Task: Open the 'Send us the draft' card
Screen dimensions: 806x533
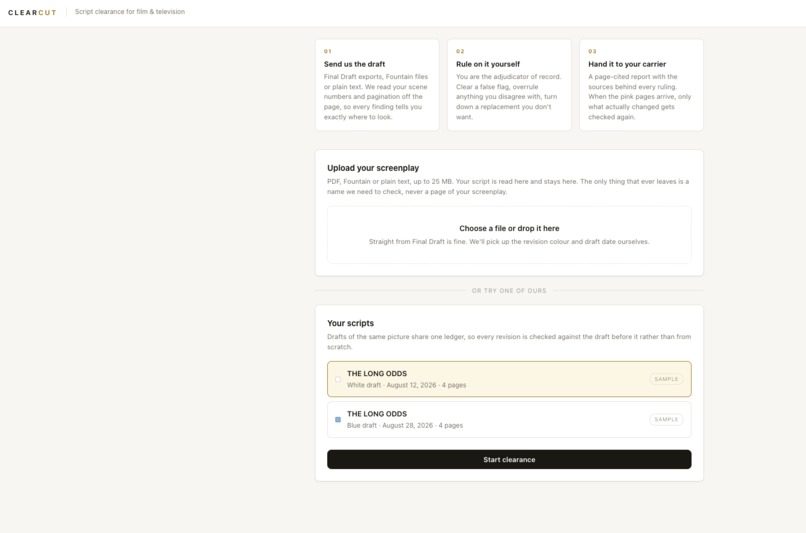Action: pos(377,85)
